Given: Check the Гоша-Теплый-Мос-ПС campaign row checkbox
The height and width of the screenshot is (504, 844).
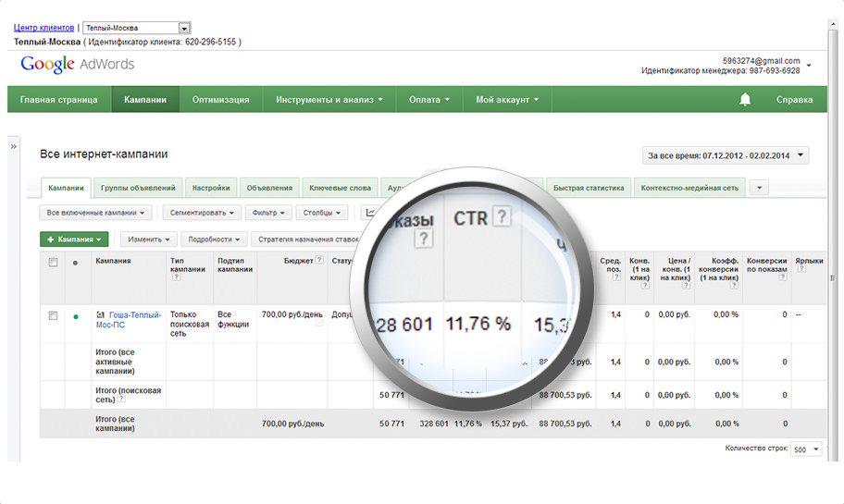Looking at the screenshot, I should pyautogui.click(x=53, y=316).
